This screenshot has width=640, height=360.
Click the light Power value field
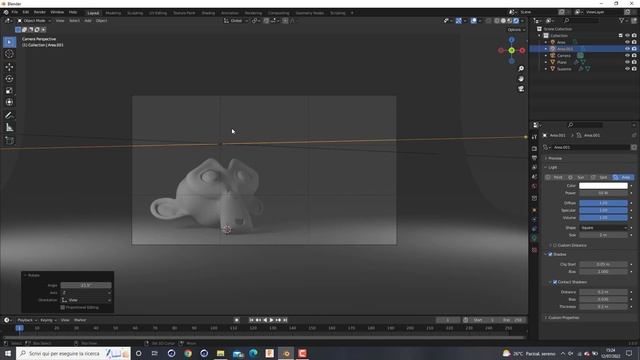(603, 193)
